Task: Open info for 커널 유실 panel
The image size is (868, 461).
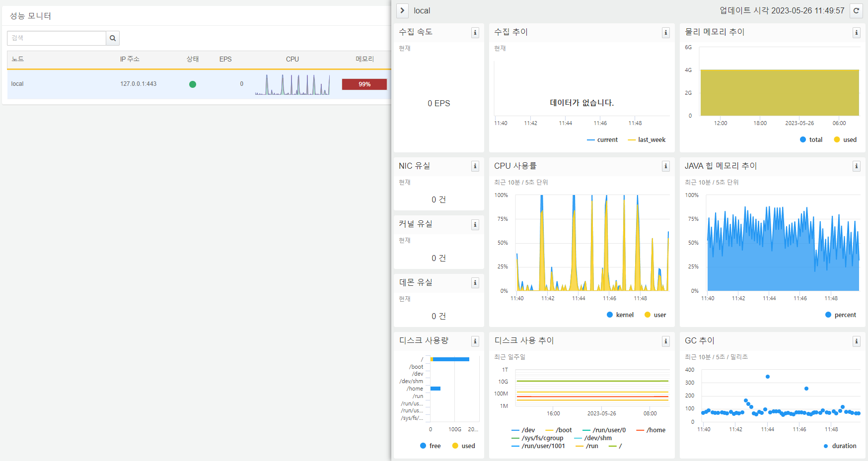Action: pyautogui.click(x=475, y=225)
